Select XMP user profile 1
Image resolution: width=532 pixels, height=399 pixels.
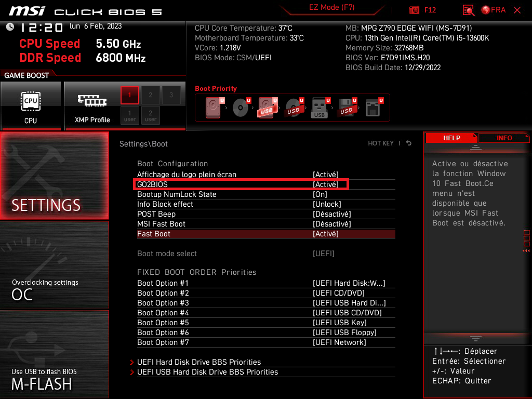coord(129,115)
